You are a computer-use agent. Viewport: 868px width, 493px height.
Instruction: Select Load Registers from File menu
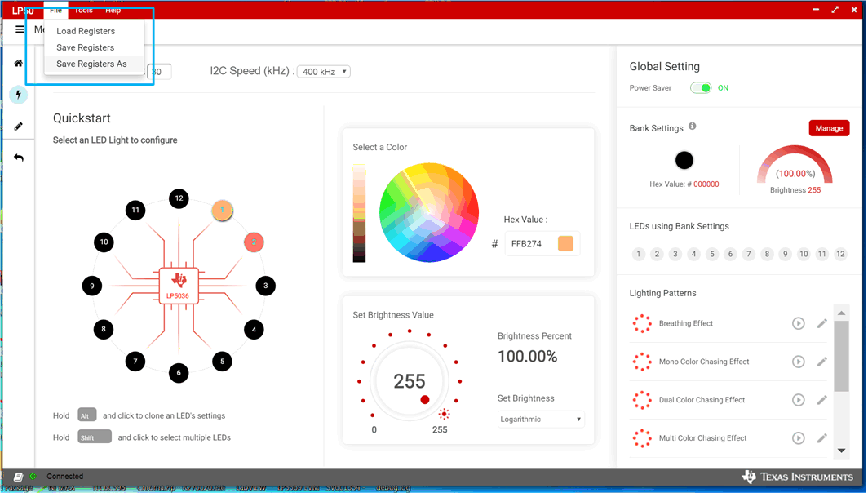[86, 31]
